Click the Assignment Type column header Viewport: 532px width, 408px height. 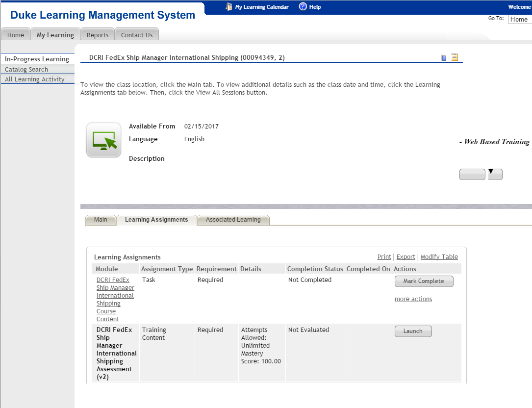click(x=167, y=269)
